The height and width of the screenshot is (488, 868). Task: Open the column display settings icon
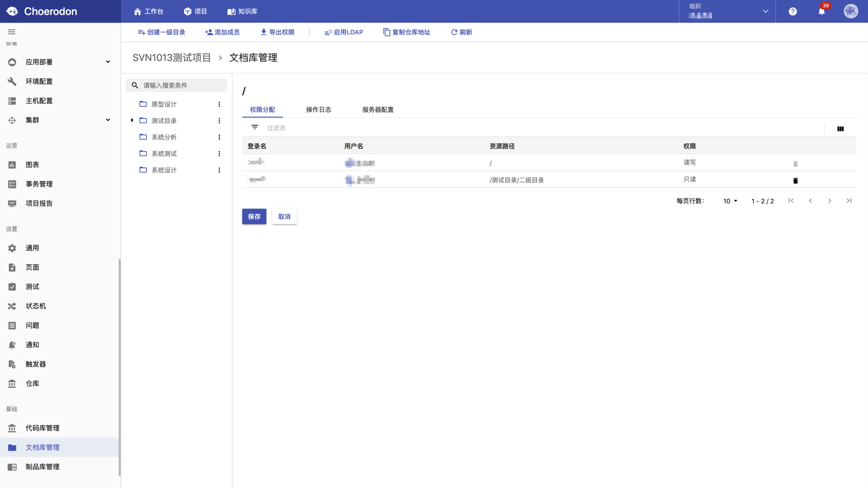(840, 129)
